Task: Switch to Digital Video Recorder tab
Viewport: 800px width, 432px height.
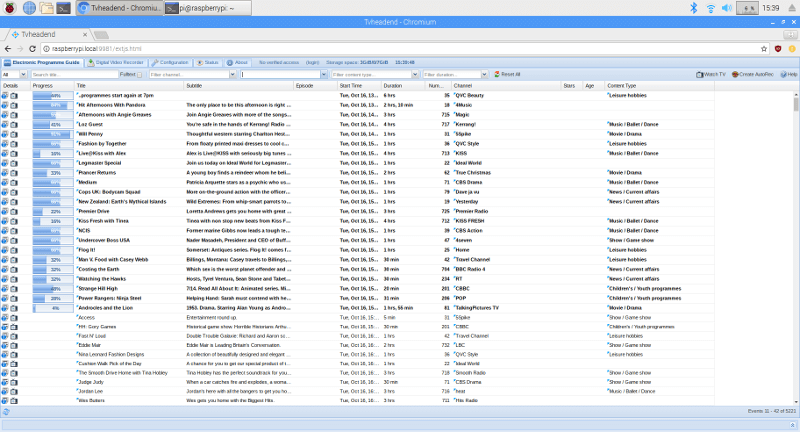Action: (x=116, y=63)
